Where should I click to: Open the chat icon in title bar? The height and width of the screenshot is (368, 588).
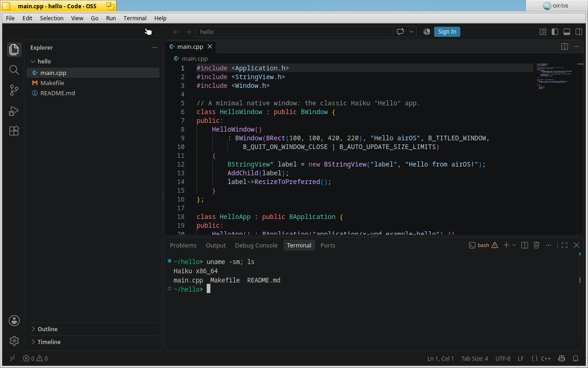(400, 32)
